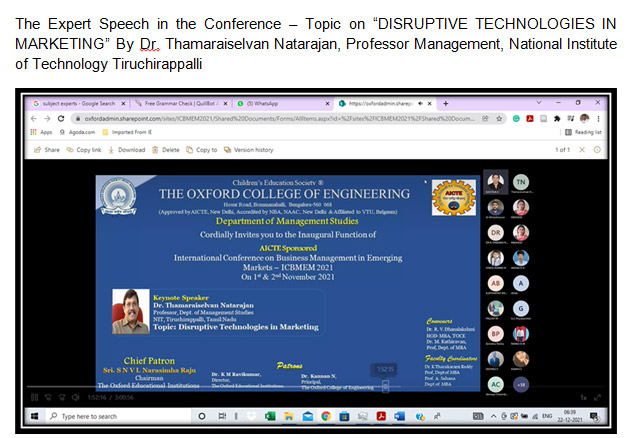Click the oxfordadmin.sharepoint.com address bar
This screenshot has height=438, width=630.
coord(279,119)
